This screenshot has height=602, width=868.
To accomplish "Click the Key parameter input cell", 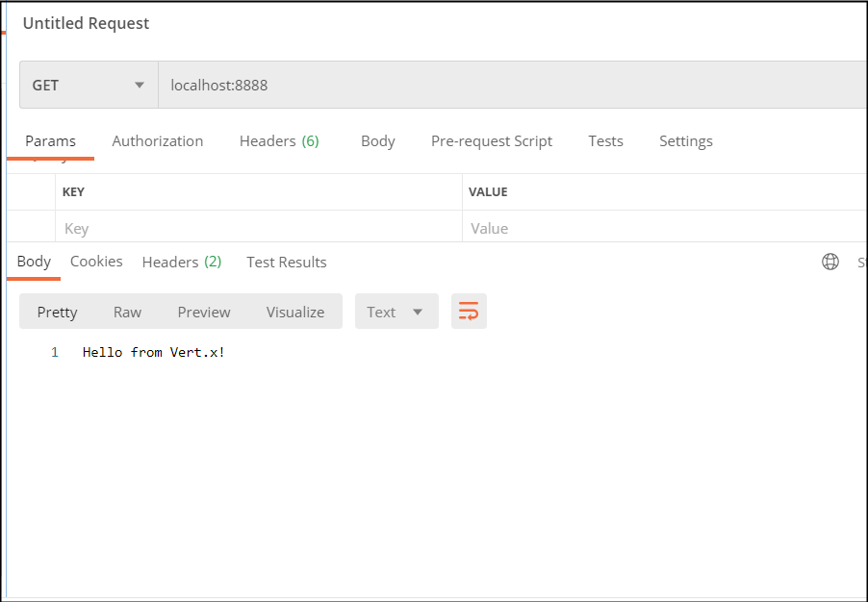I will [x=258, y=228].
